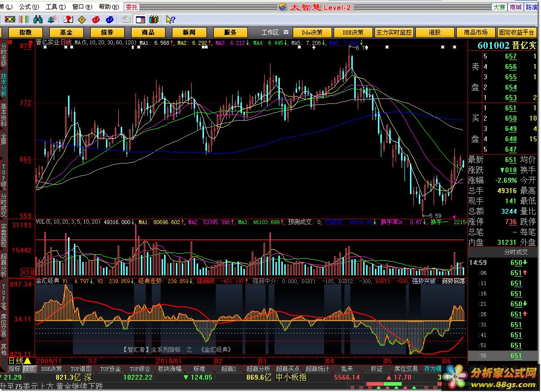Select the 实盘监控 side tab
This screenshot has width=541, height=392.
point(3,235)
